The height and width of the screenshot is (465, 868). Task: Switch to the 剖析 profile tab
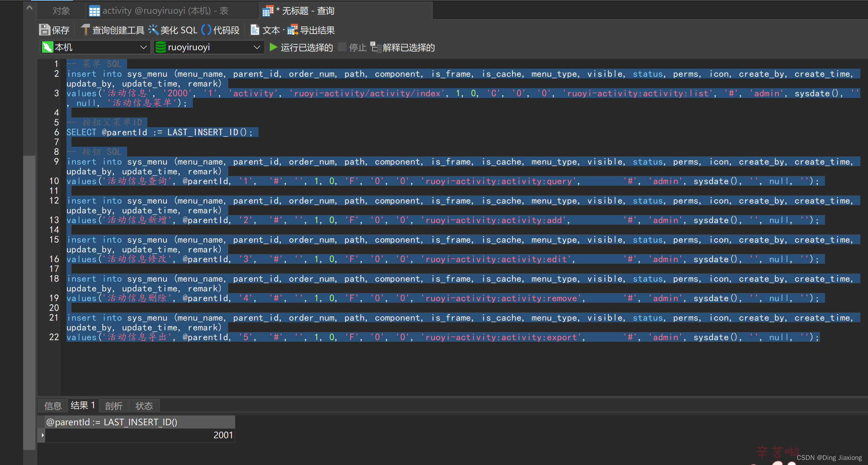113,406
